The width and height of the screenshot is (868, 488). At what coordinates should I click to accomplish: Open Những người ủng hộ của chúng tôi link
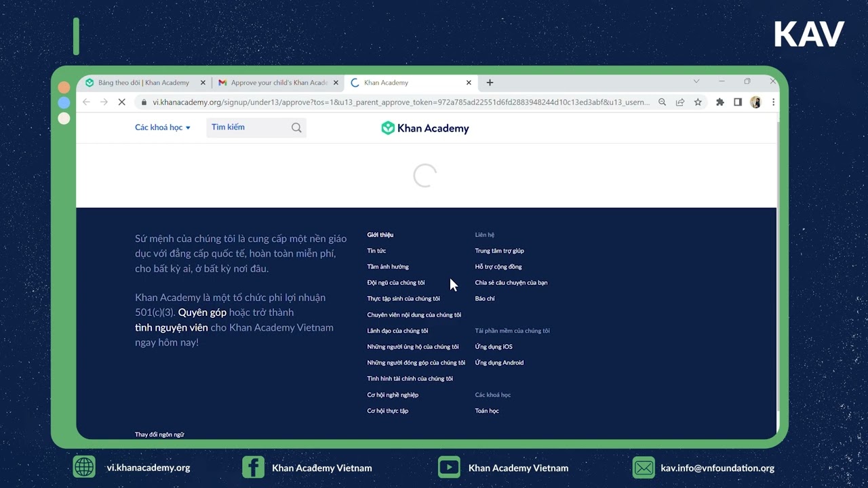413,347
